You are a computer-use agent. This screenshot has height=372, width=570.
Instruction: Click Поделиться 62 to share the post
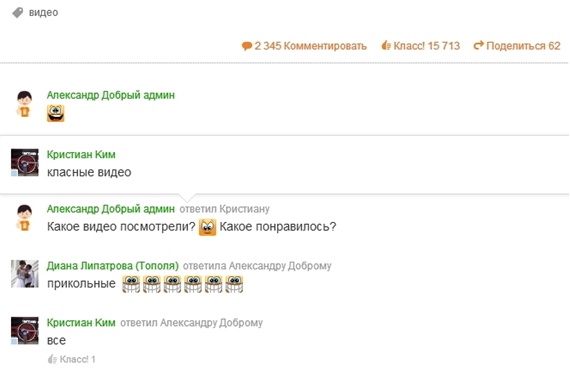point(523,46)
